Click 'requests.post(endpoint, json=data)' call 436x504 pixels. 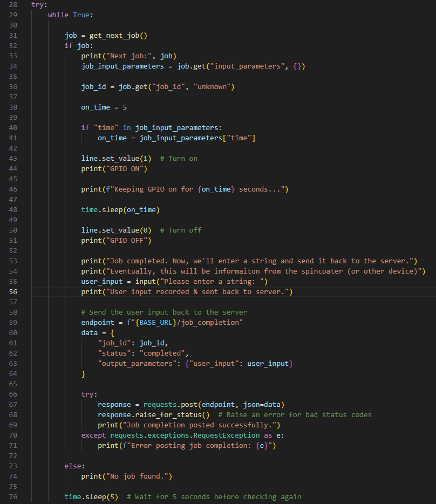(x=214, y=405)
